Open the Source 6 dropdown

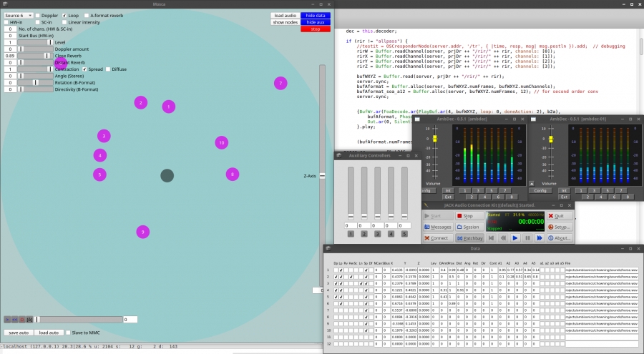point(19,16)
